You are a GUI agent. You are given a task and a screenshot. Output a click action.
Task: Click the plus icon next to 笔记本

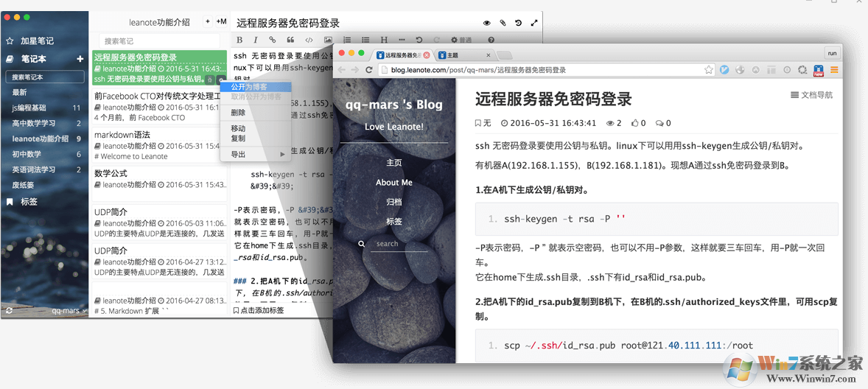pos(80,59)
